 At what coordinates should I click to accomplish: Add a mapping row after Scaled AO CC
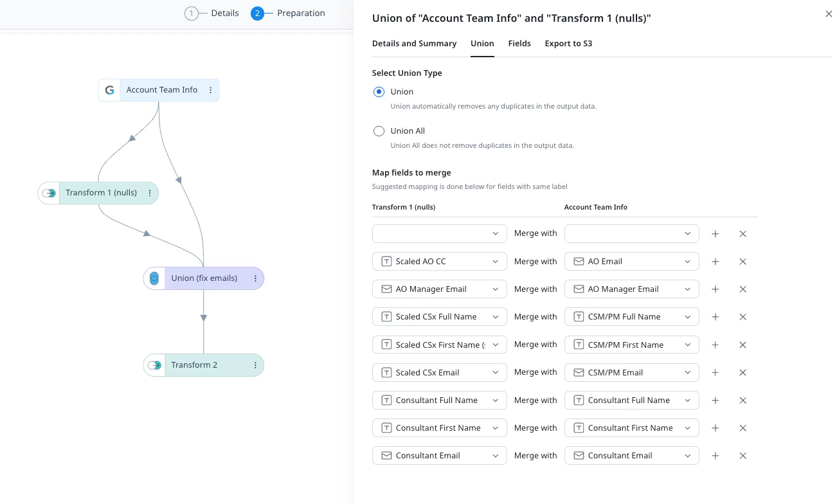(715, 262)
